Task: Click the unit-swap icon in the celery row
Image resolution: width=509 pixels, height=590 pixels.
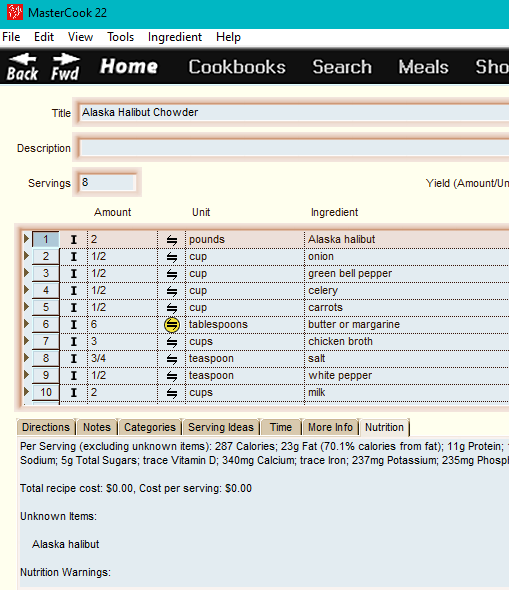Action: coord(172,291)
